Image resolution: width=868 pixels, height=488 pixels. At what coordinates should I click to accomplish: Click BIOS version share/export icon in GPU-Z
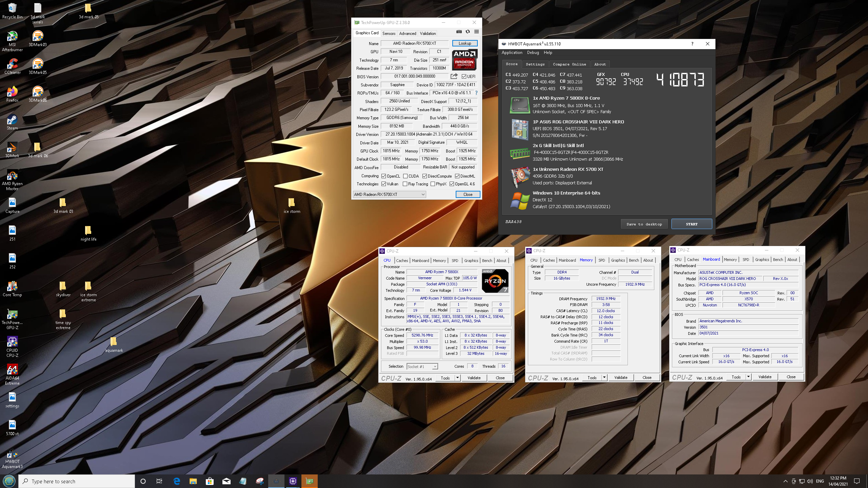point(454,76)
